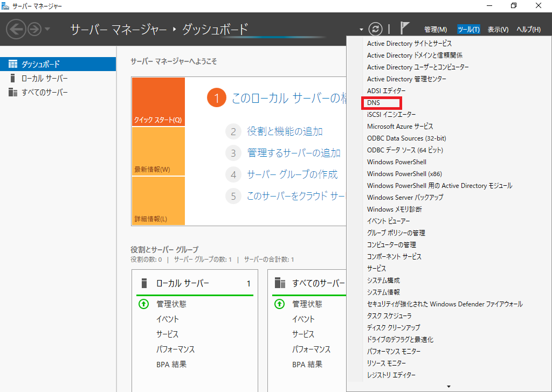Open コンピューターの管理 menu item
Screen dimensions: 552x392
pos(391,244)
